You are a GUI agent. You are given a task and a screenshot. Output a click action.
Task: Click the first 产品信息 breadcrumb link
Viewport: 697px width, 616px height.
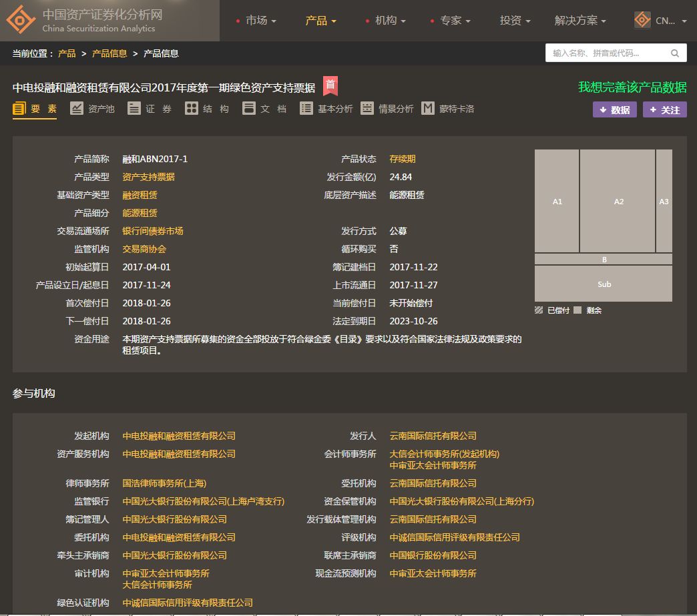(x=109, y=53)
